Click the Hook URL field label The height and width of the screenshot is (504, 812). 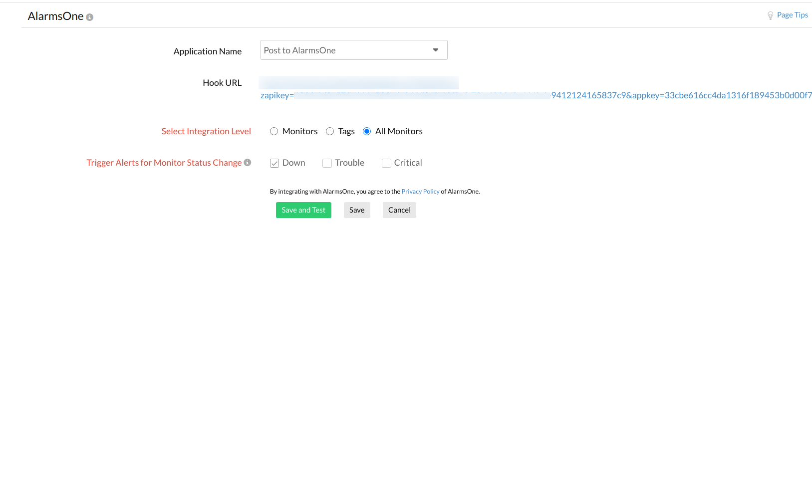click(x=222, y=83)
